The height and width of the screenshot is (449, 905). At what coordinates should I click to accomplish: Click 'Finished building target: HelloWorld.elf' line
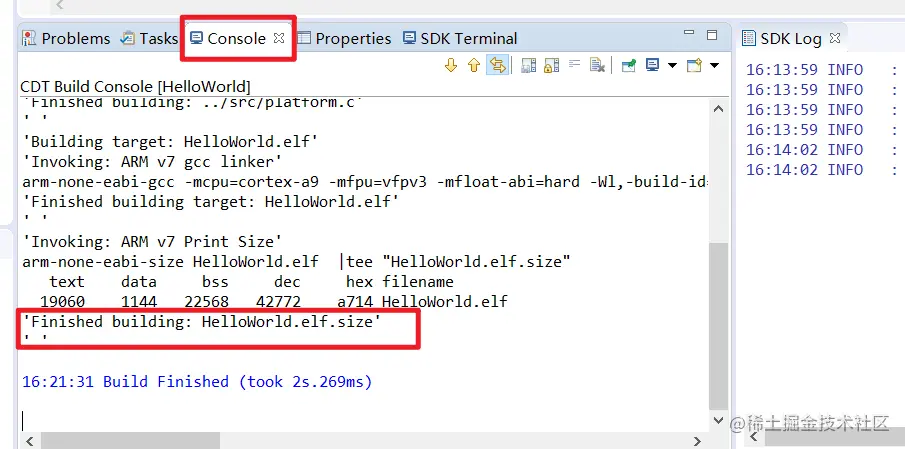(211, 201)
